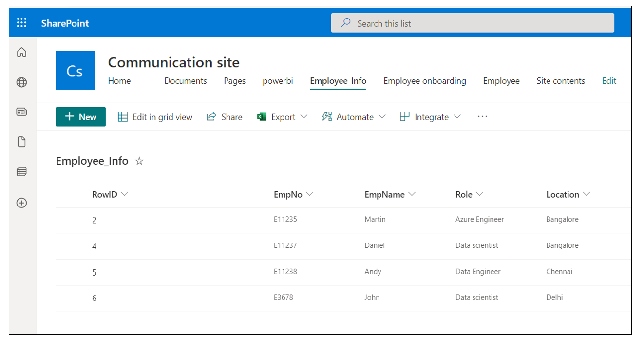The width and height of the screenshot is (644, 337).
Task: Click the Share button
Action: coord(225,117)
